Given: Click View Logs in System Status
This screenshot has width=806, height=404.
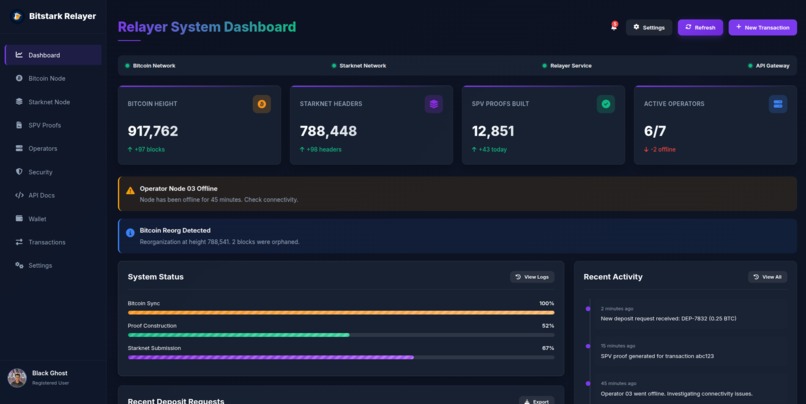Looking at the screenshot, I should click(x=532, y=277).
